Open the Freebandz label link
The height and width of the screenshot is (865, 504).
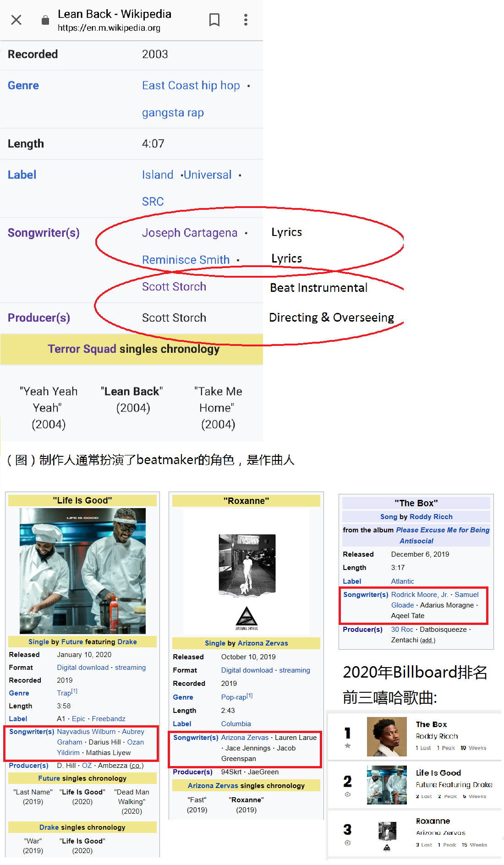point(109,719)
